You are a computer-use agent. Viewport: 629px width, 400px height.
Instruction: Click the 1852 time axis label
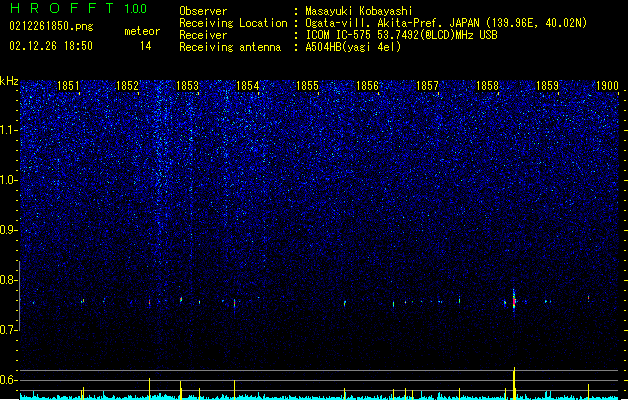[x=127, y=86]
